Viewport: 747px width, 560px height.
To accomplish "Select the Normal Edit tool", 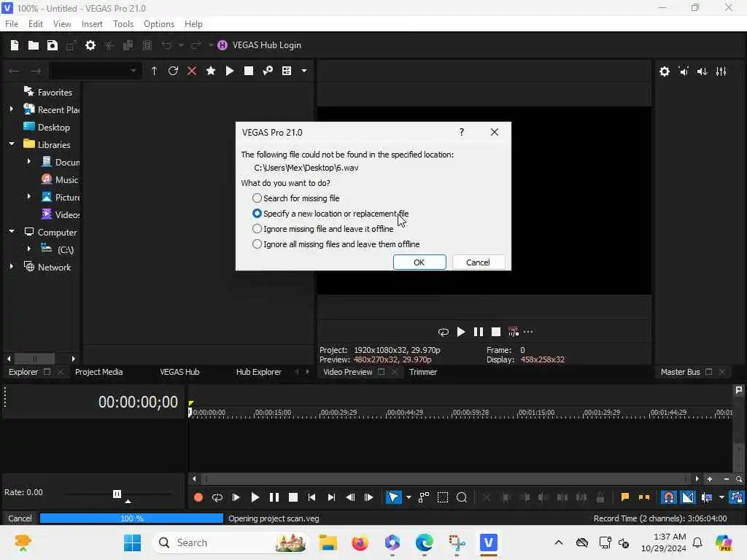I will pos(393,497).
